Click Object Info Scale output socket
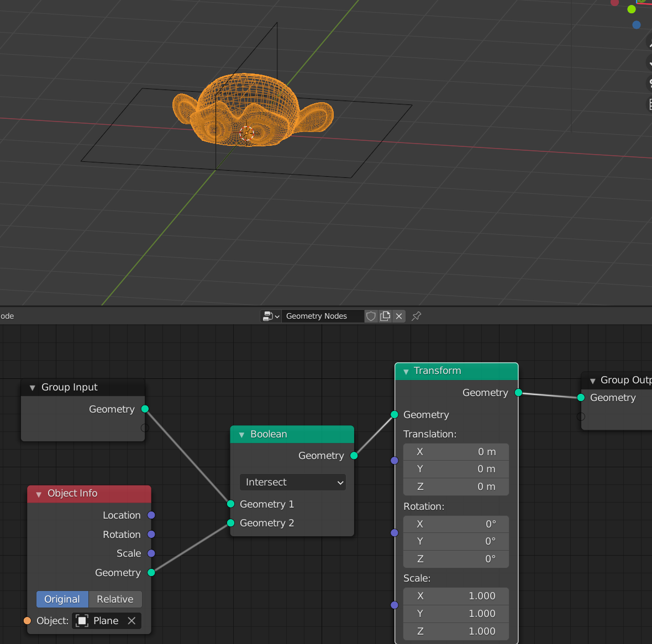Image resolution: width=652 pixels, height=644 pixels. [x=151, y=553]
